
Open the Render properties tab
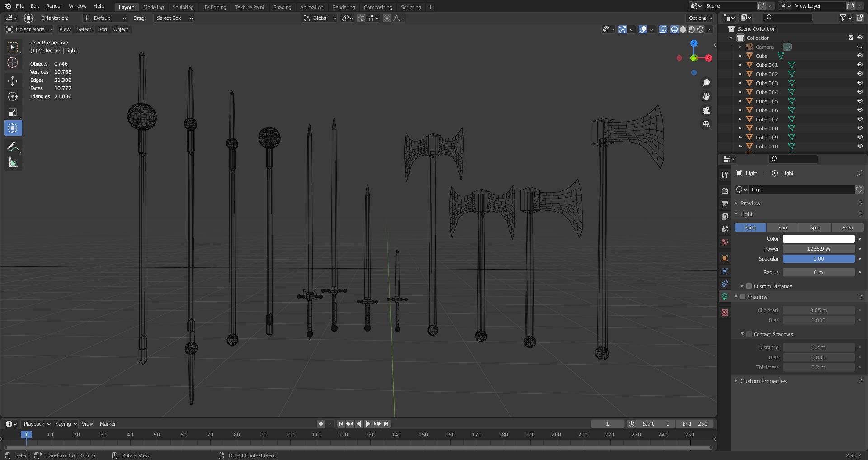pos(725,191)
